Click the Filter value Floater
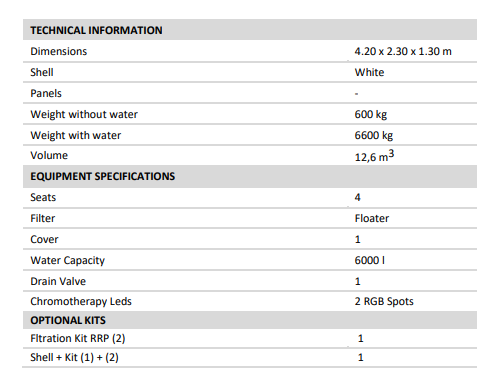The height and width of the screenshot is (376, 477). pyautogui.click(x=372, y=218)
